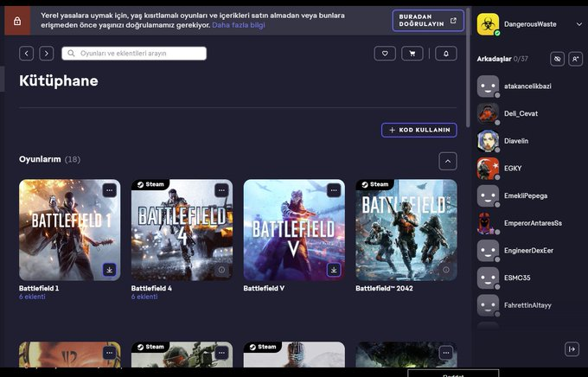
Task: Click the lock icon in the age notice
Action: coord(17,21)
